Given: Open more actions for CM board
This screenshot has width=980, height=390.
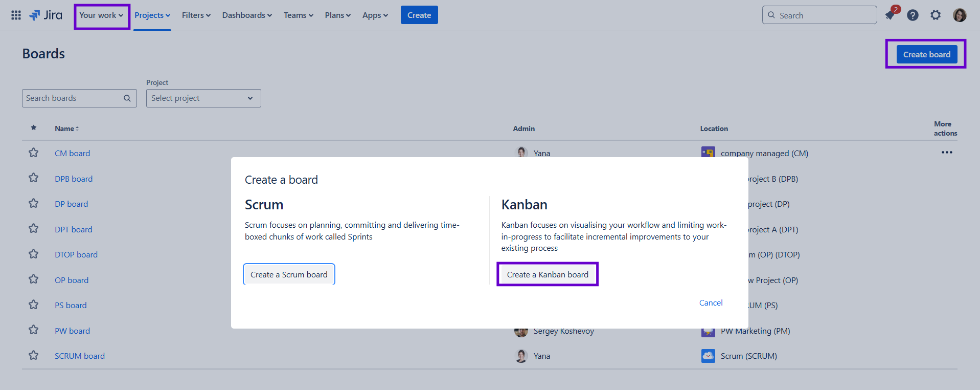Looking at the screenshot, I should (x=947, y=153).
